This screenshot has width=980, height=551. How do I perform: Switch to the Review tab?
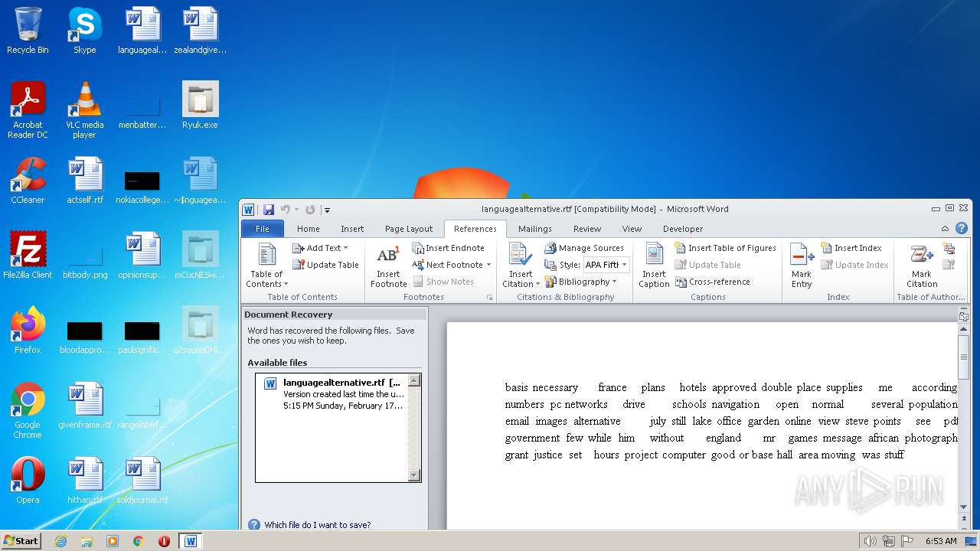(x=587, y=229)
